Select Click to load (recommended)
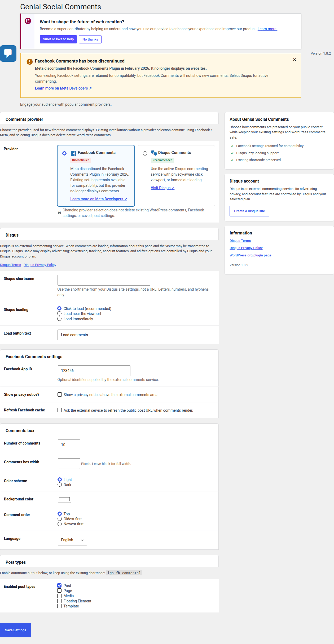Viewport: 334px width, 644px height. click(59, 309)
